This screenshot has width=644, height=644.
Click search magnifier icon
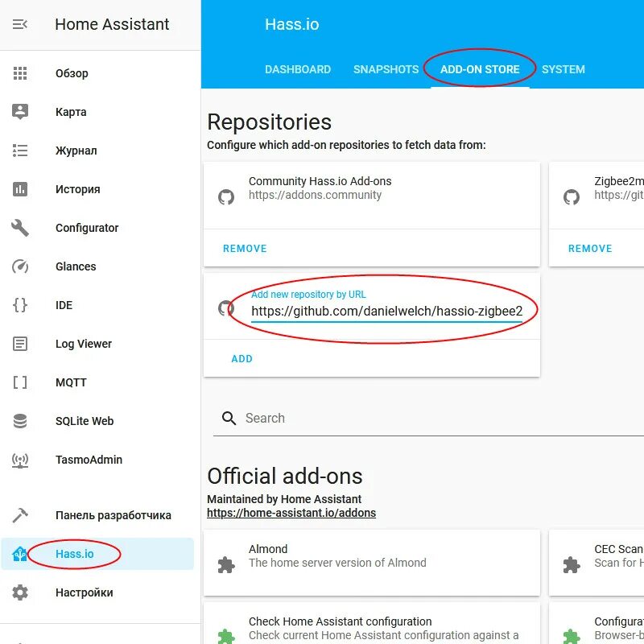(x=229, y=418)
